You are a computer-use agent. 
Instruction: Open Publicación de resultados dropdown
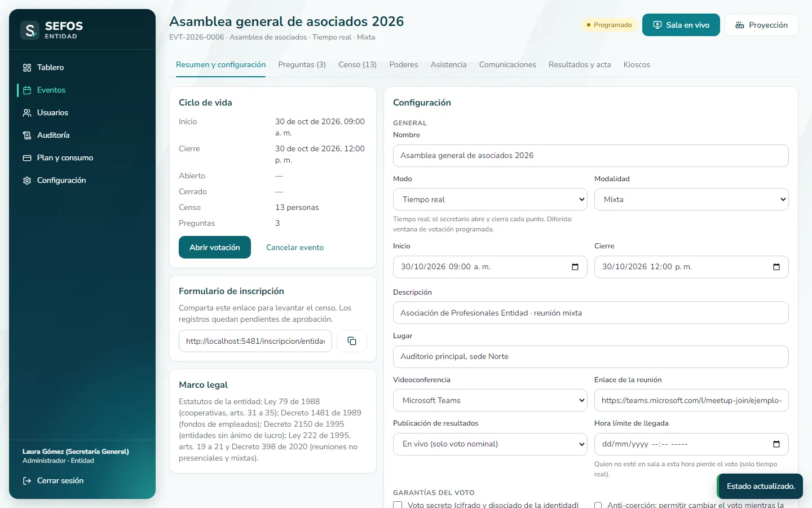pos(490,444)
